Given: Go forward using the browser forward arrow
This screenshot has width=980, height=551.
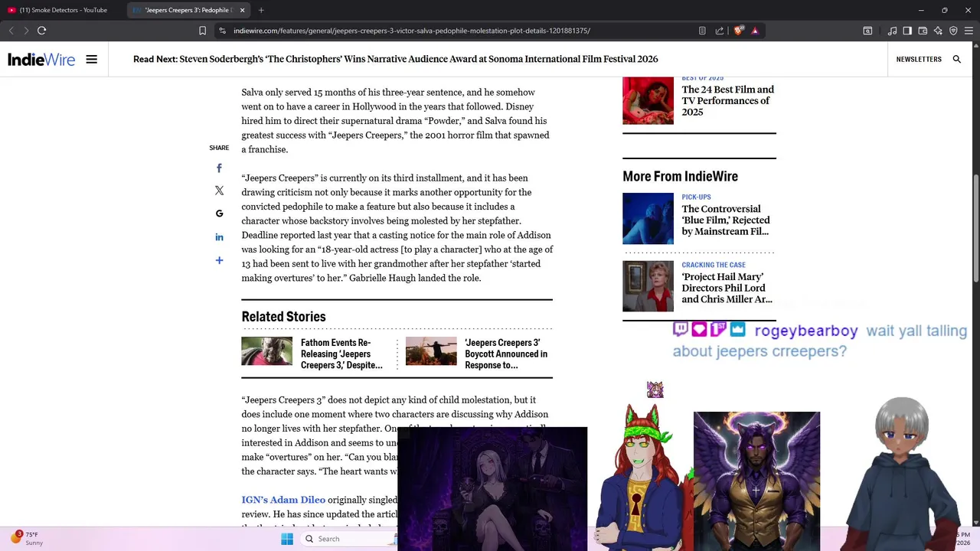Looking at the screenshot, I should (25, 31).
